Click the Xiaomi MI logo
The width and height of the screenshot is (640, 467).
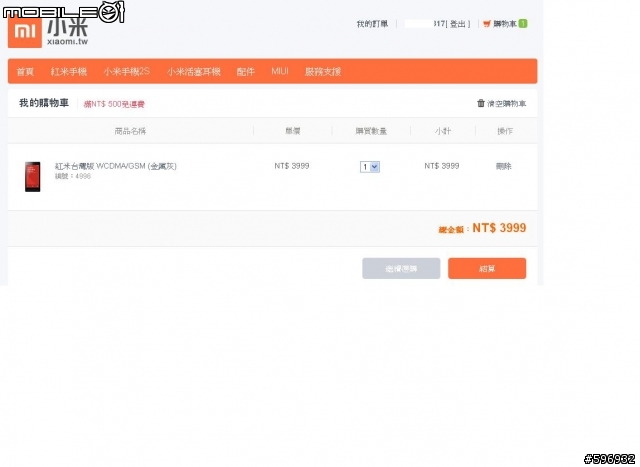(x=25, y=32)
